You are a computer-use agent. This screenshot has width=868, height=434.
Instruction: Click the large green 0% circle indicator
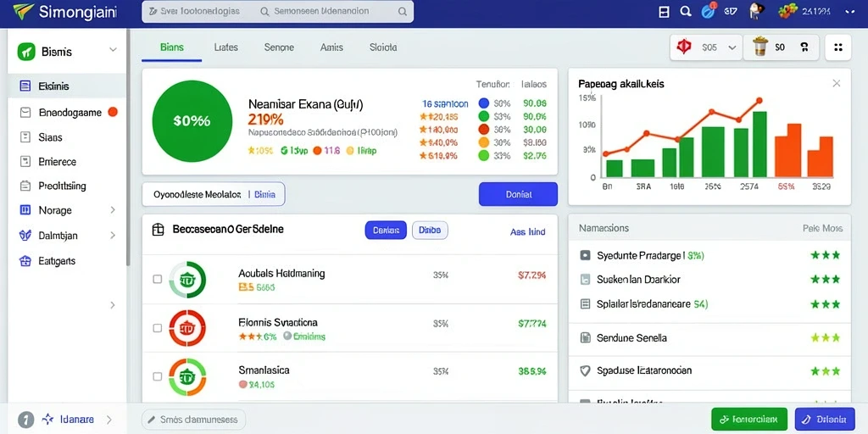pyautogui.click(x=192, y=120)
